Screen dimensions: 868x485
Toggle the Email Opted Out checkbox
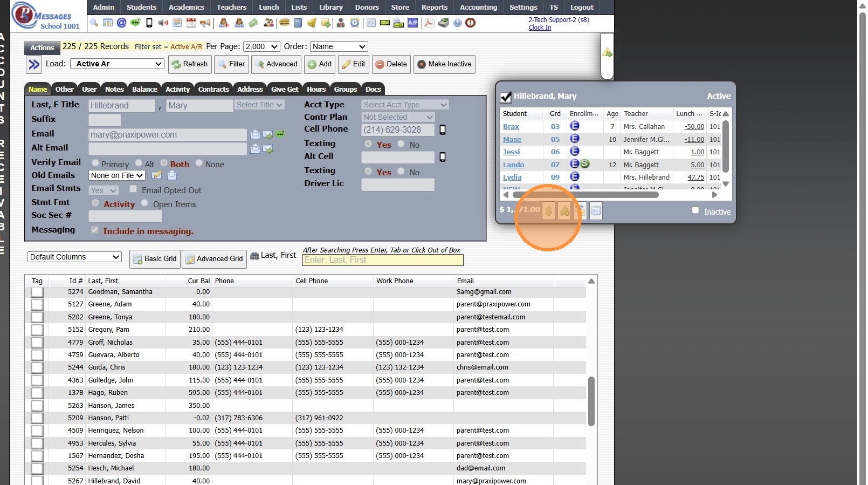tap(133, 189)
